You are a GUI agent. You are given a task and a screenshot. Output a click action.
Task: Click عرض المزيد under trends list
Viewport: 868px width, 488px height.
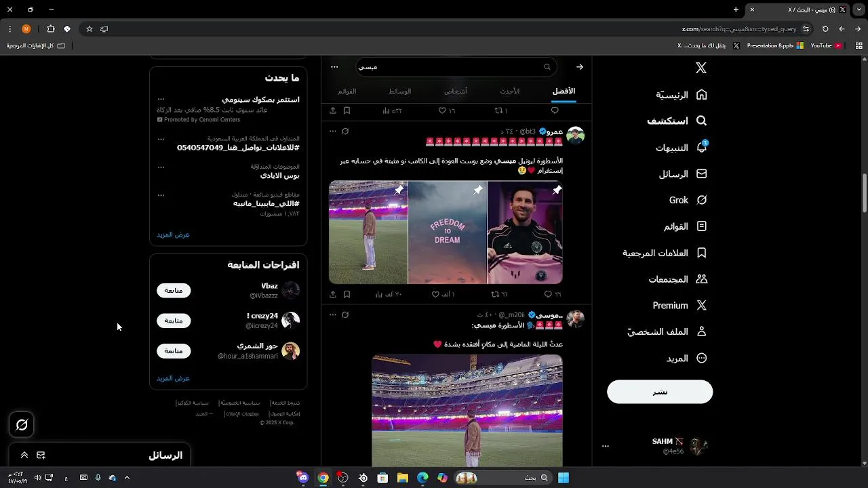173,235
